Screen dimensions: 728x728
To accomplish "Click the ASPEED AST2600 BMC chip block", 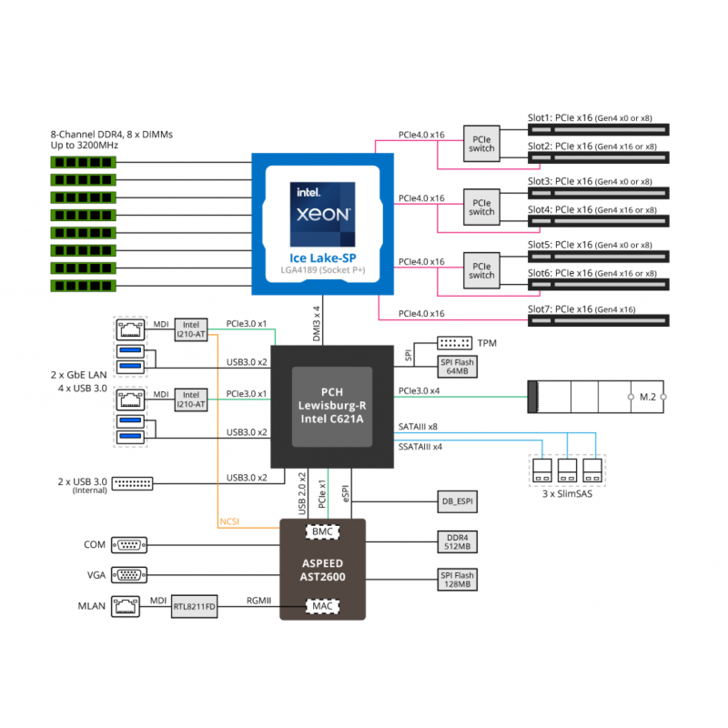I will [x=323, y=570].
